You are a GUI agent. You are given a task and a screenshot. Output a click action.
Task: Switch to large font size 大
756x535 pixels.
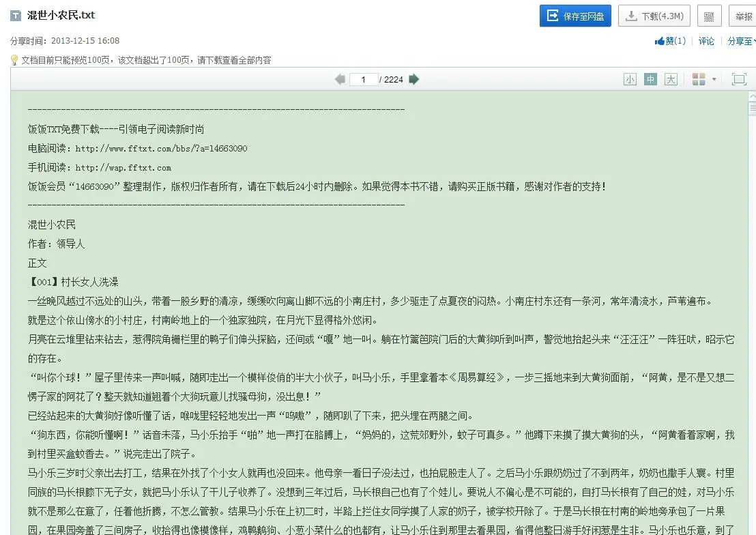tap(671, 79)
